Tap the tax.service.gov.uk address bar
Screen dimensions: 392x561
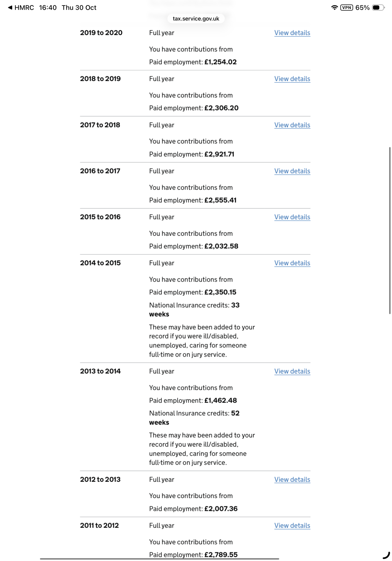tap(196, 19)
